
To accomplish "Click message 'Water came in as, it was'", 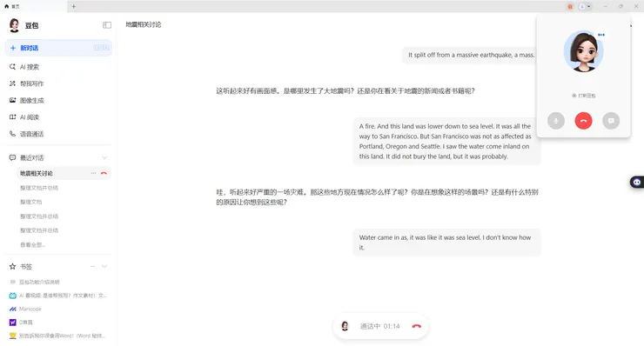I will coord(446,243).
